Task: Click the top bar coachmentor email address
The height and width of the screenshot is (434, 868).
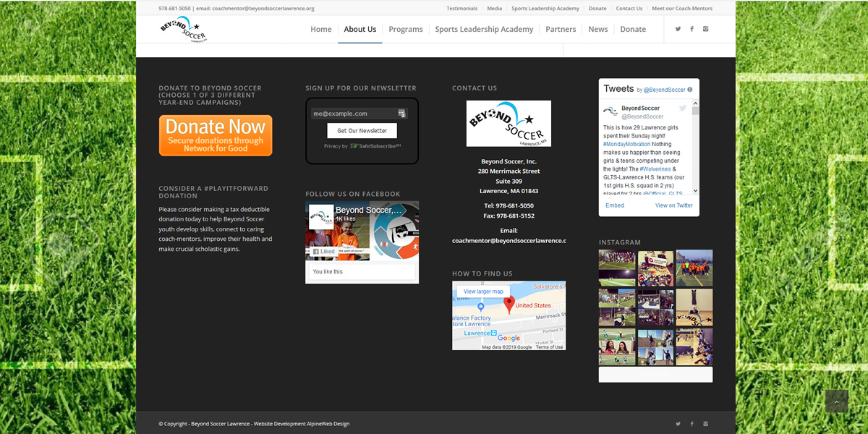Action: pyautogui.click(x=263, y=9)
